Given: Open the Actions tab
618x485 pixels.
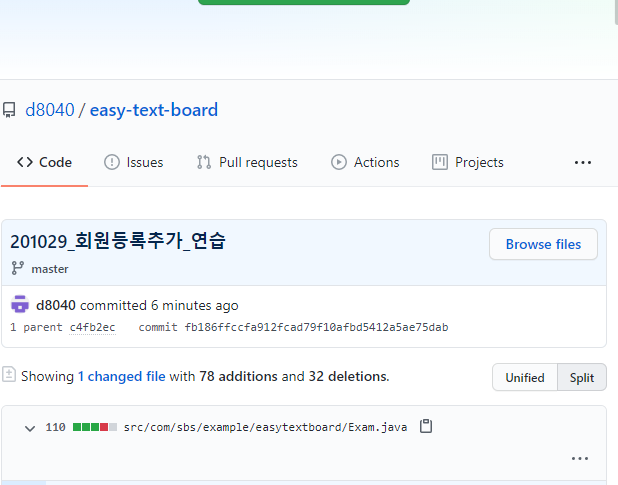Looking at the screenshot, I should click(x=365, y=162).
